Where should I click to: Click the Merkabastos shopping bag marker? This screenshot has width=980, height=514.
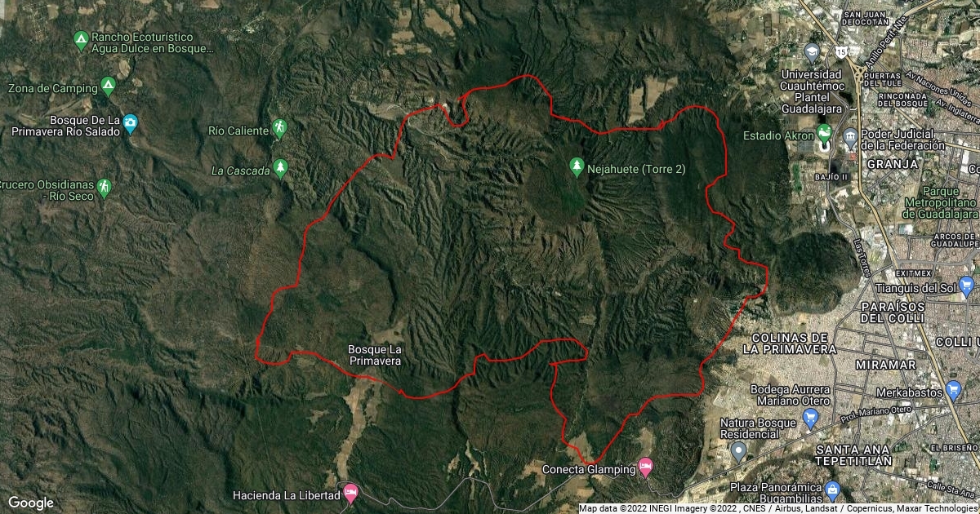tap(952, 388)
